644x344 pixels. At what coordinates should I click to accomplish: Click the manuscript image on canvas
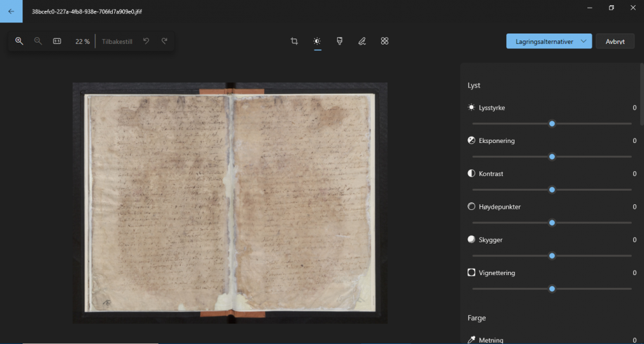[230, 203]
